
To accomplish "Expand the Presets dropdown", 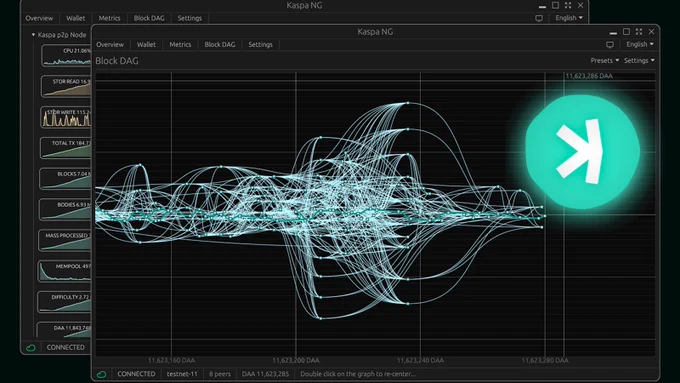I will click(x=605, y=60).
